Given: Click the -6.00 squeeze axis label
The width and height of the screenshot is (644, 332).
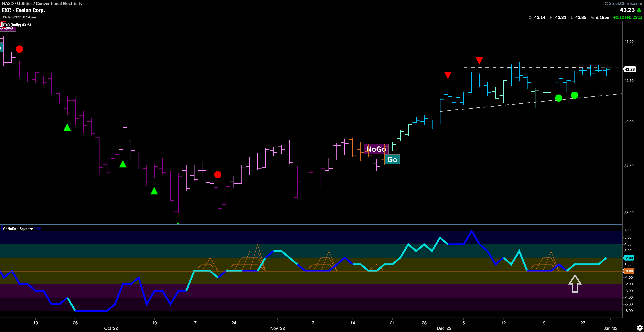Looking at the screenshot, I should point(628,311).
